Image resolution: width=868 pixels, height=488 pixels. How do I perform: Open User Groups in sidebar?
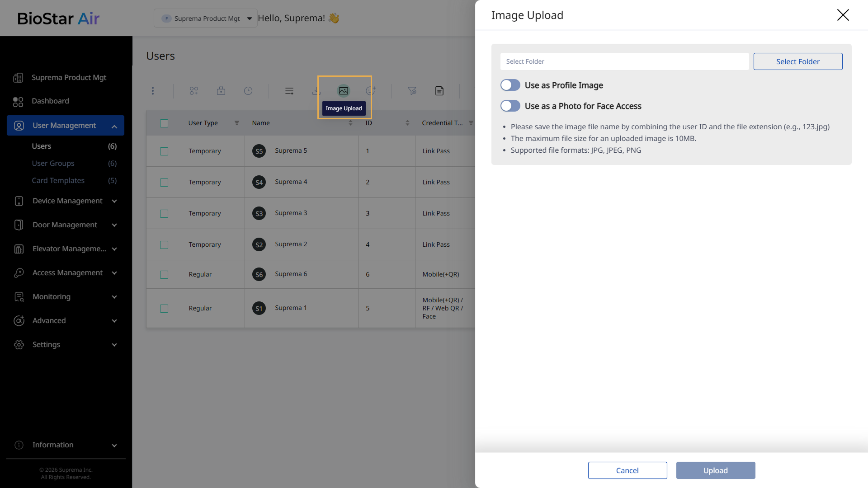(53, 164)
